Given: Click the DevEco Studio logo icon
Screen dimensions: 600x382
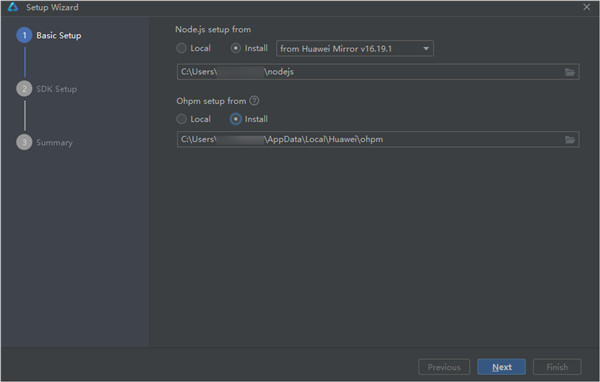Looking at the screenshot, I should [13, 7].
